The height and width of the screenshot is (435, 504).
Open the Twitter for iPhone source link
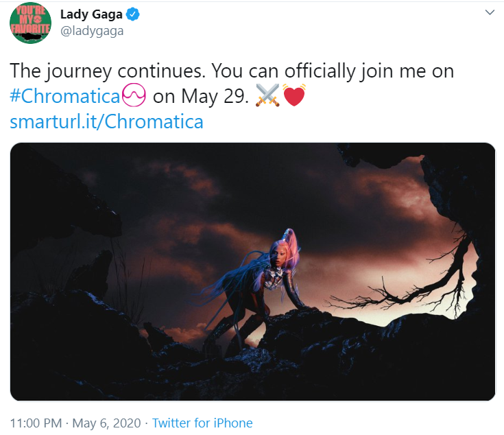(202, 423)
